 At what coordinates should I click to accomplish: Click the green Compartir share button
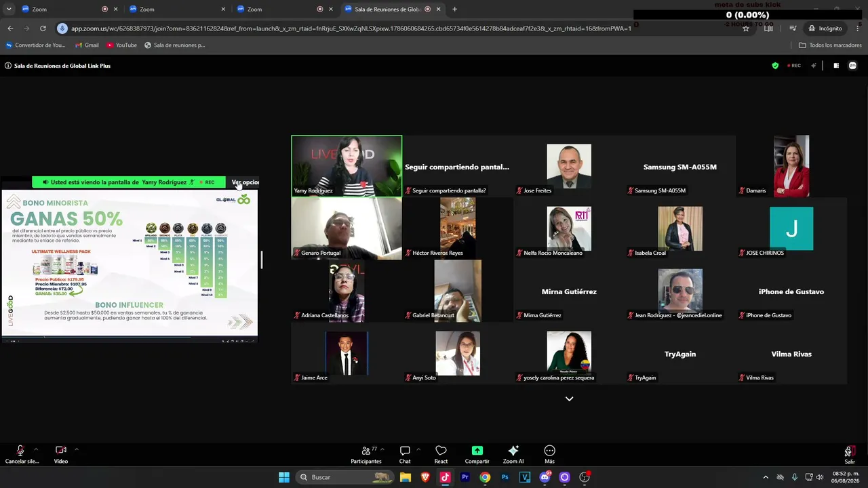pos(477,454)
